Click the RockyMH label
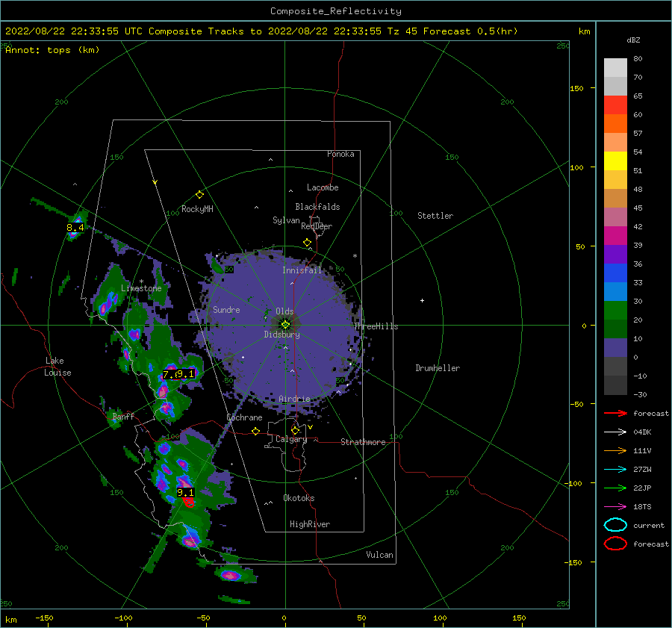The height and width of the screenshot is (628, 672). pyautogui.click(x=197, y=209)
